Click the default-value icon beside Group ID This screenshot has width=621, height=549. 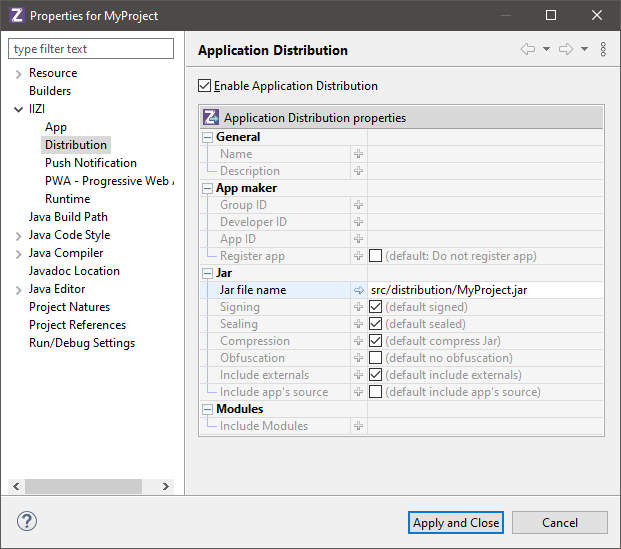coord(358,205)
